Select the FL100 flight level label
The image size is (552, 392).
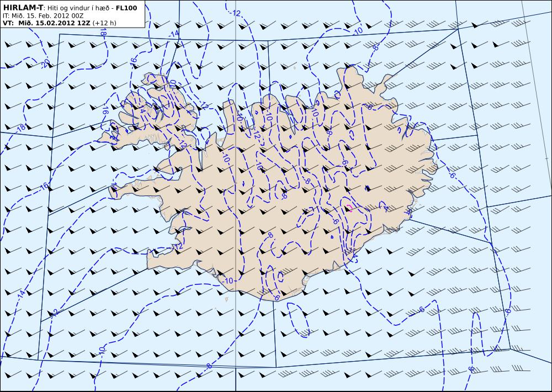click(x=126, y=8)
